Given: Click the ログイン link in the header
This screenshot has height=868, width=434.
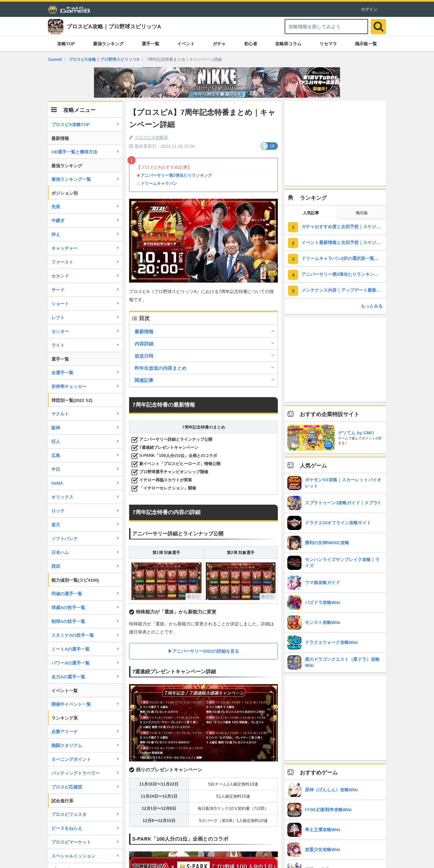Looking at the screenshot, I should 369,9.
